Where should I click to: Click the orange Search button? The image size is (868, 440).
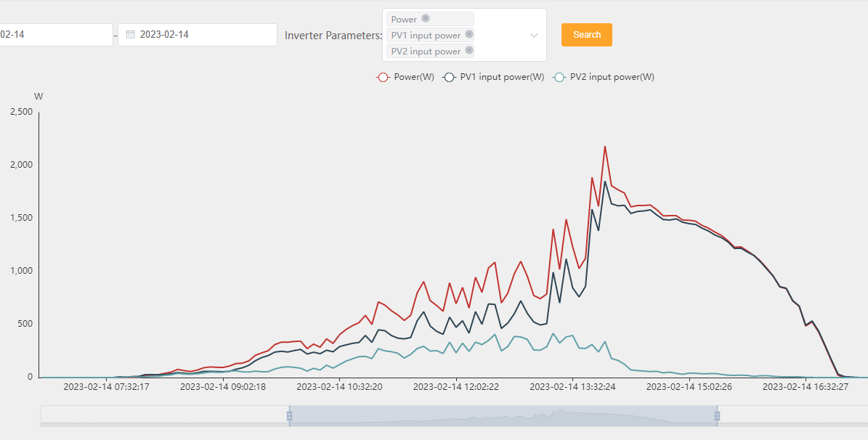point(587,35)
